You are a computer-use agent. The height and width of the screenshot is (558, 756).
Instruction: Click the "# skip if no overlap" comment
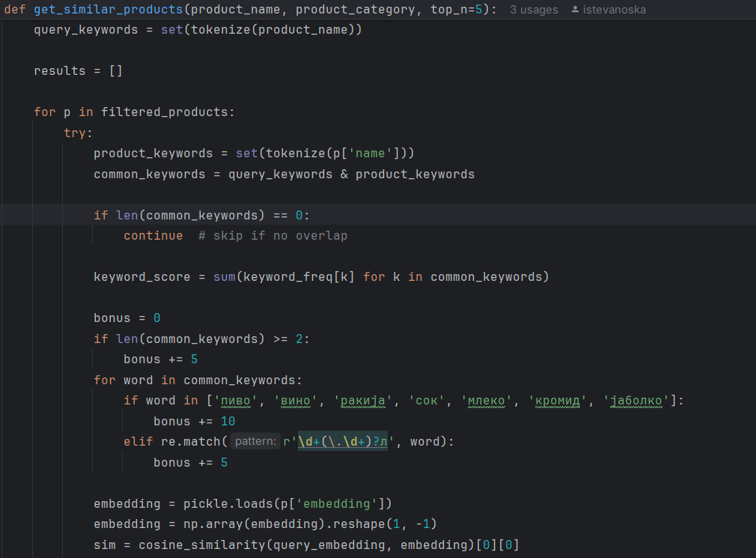click(273, 236)
